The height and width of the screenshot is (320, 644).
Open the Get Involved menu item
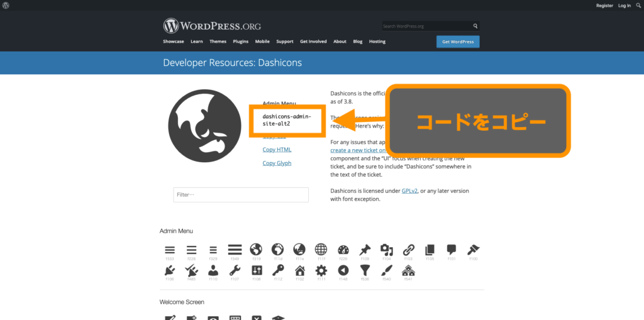[313, 41]
